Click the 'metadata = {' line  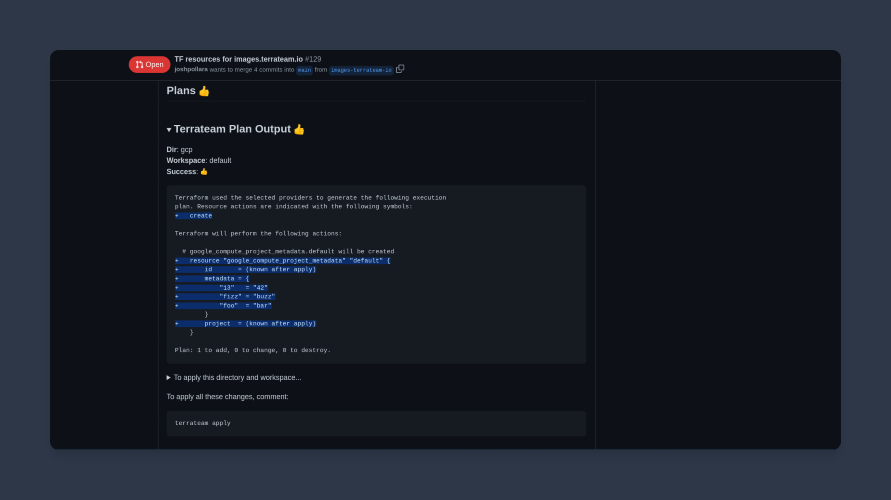(212, 278)
